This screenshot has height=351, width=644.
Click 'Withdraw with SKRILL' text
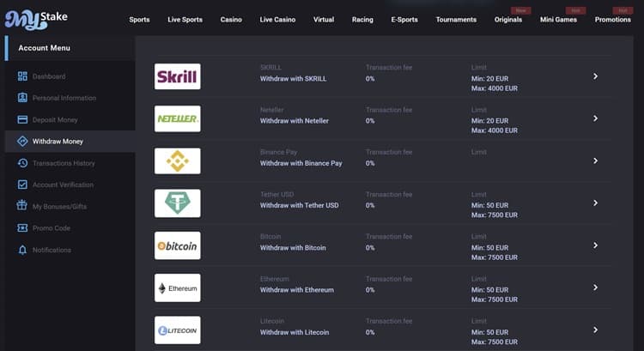[294, 78]
